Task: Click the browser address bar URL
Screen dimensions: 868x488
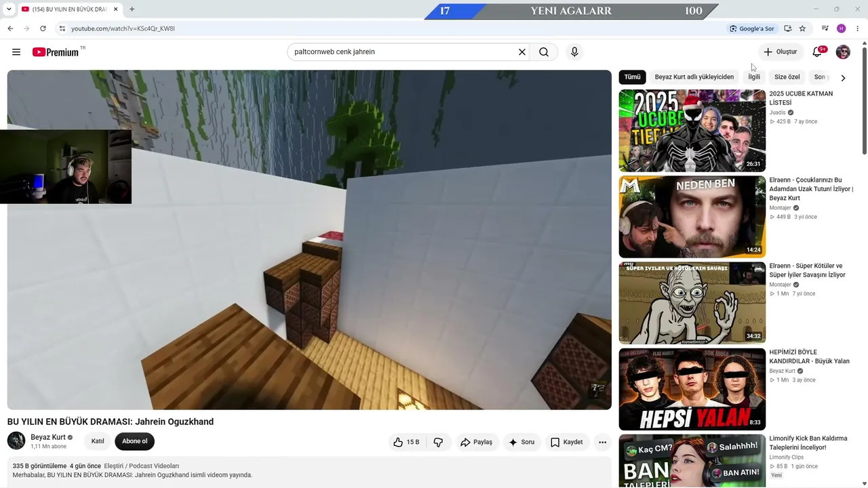Action: coord(123,28)
